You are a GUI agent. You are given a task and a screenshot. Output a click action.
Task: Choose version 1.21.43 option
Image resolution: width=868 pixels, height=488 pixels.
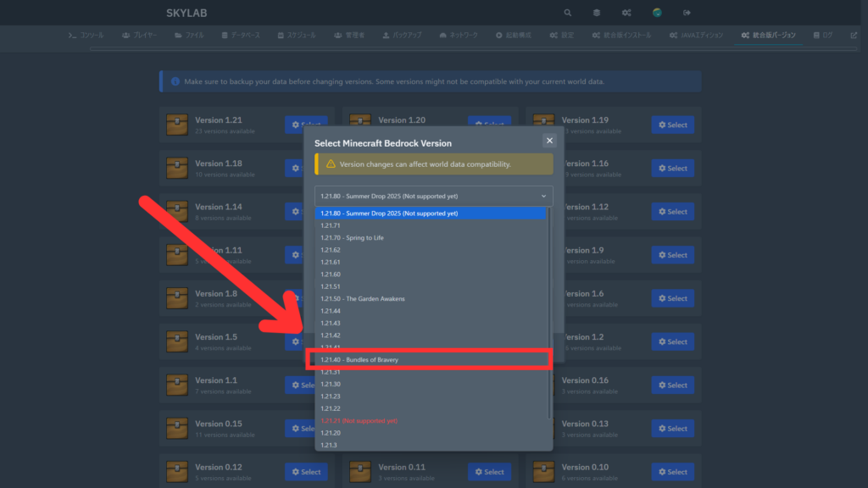click(x=431, y=323)
